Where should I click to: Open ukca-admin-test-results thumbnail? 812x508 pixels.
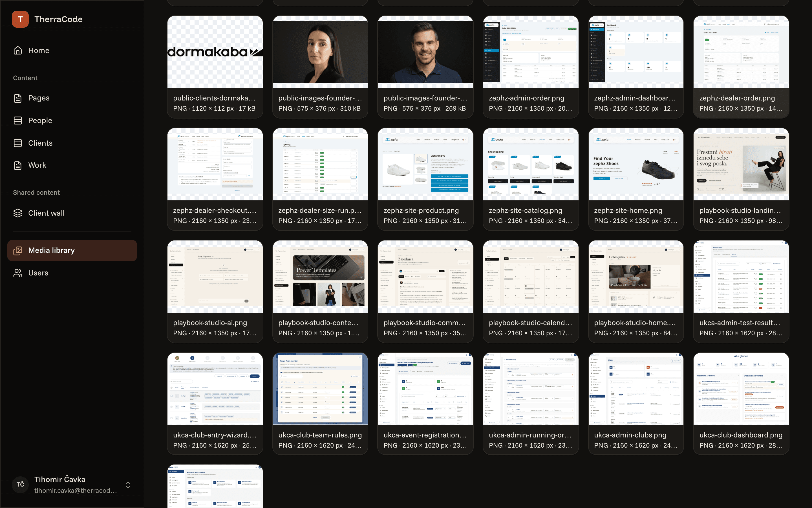(x=741, y=277)
